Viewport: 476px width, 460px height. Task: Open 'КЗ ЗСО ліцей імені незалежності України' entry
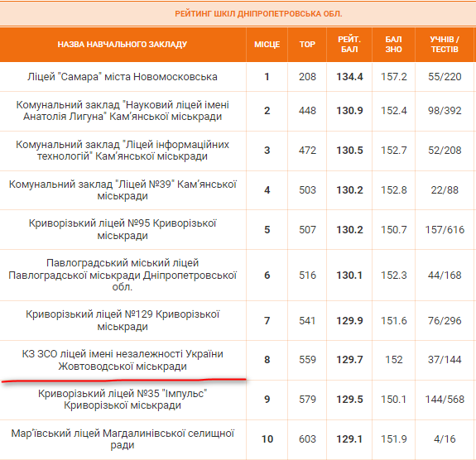pyautogui.click(x=123, y=360)
